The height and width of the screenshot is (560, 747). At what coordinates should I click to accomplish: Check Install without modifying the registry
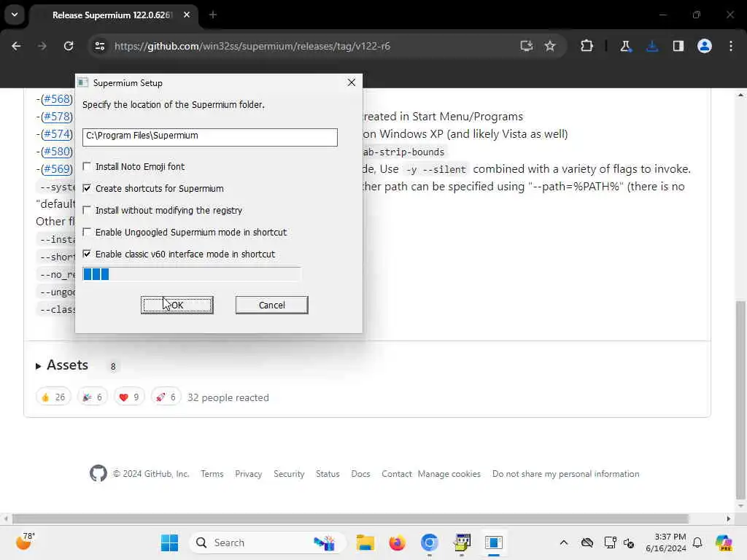click(87, 210)
